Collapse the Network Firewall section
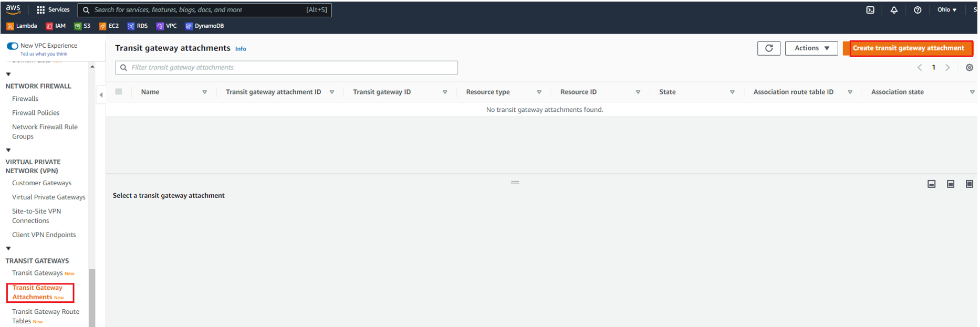This screenshot has width=980, height=327. [8, 75]
